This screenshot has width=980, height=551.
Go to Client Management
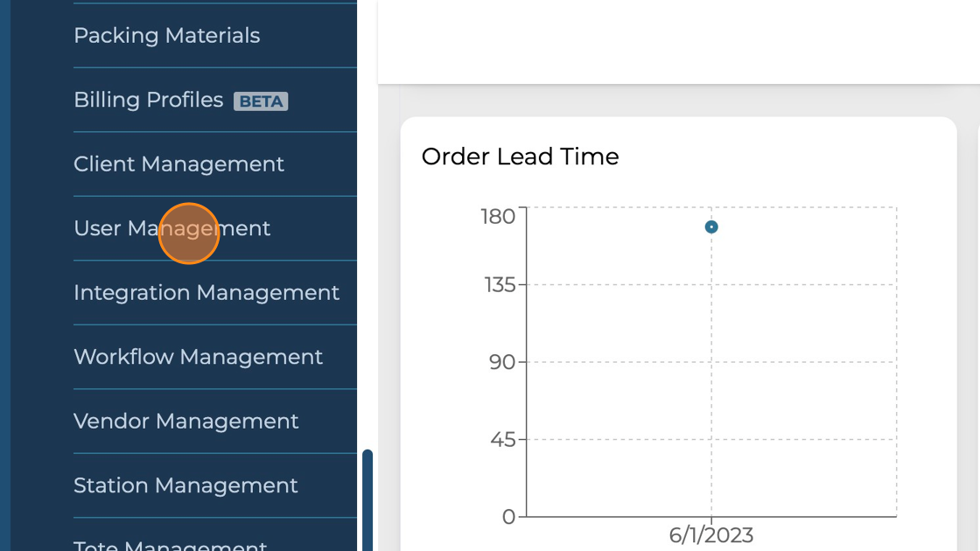[178, 164]
